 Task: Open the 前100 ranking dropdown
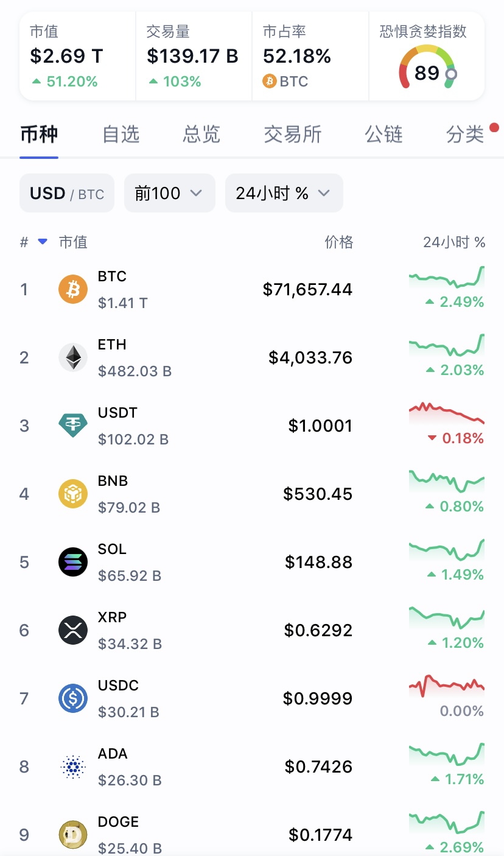(x=169, y=194)
